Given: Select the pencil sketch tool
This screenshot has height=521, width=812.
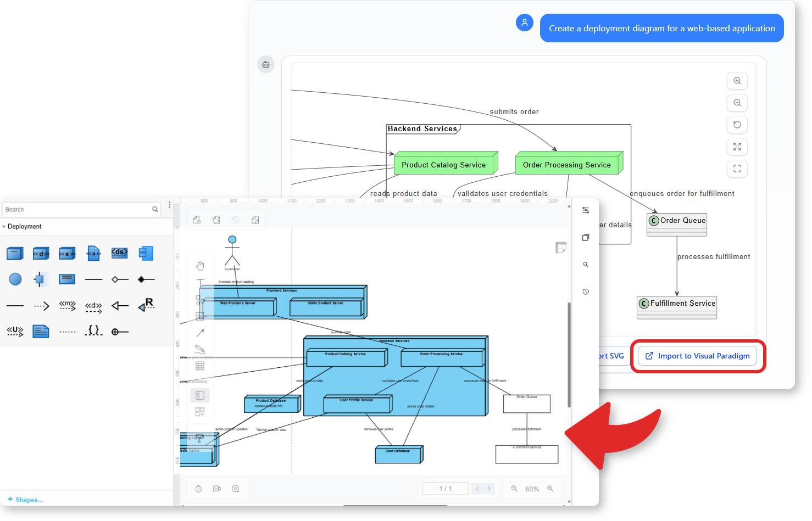Looking at the screenshot, I should 200,348.
